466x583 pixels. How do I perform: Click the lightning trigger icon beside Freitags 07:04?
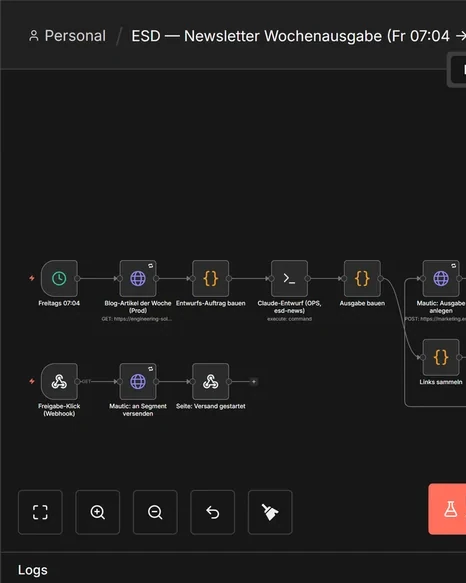coord(32,278)
